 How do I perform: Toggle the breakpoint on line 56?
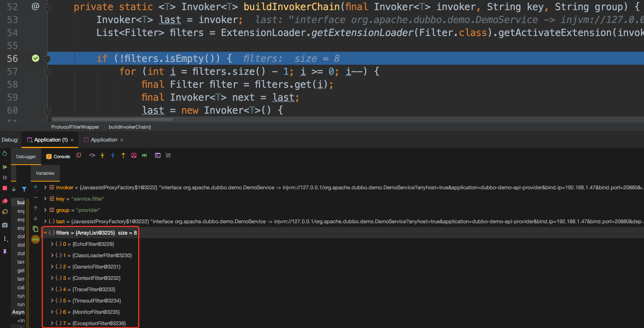pyautogui.click(x=36, y=58)
